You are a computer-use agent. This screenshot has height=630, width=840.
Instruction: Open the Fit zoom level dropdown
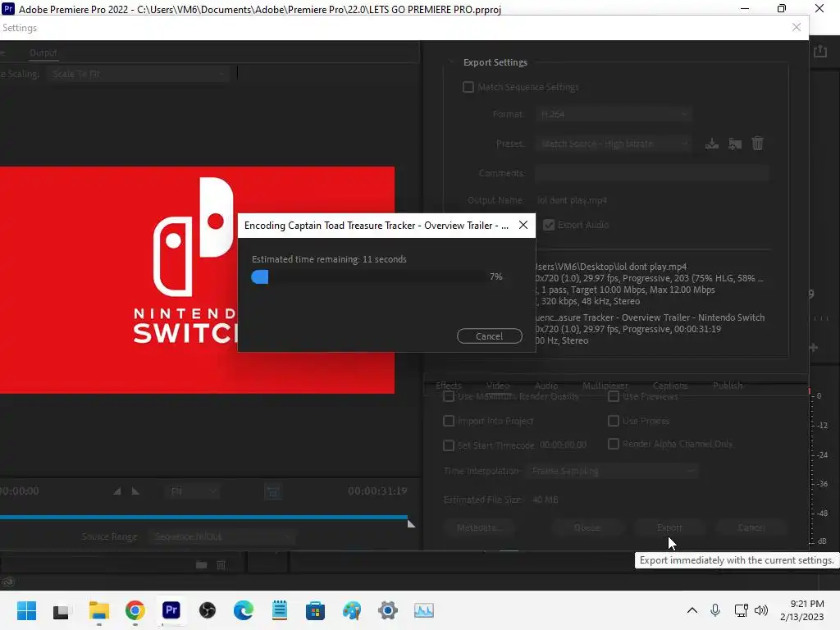(x=192, y=491)
